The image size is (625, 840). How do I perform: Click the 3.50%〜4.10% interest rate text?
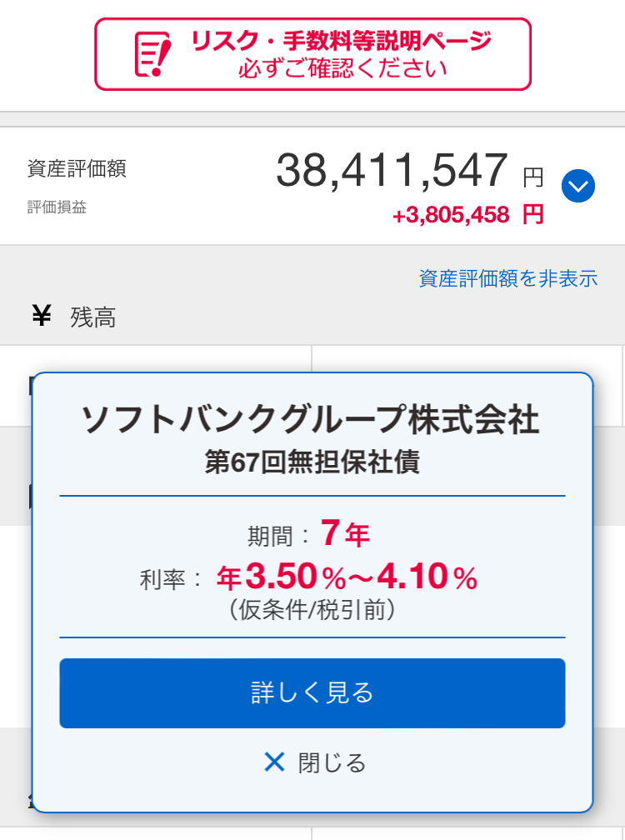(x=346, y=577)
